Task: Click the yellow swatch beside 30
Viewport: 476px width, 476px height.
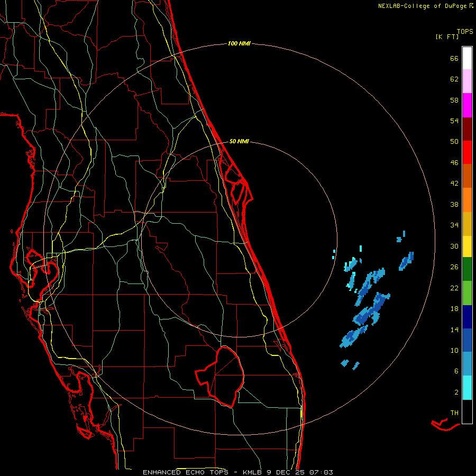Action: coord(467,246)
